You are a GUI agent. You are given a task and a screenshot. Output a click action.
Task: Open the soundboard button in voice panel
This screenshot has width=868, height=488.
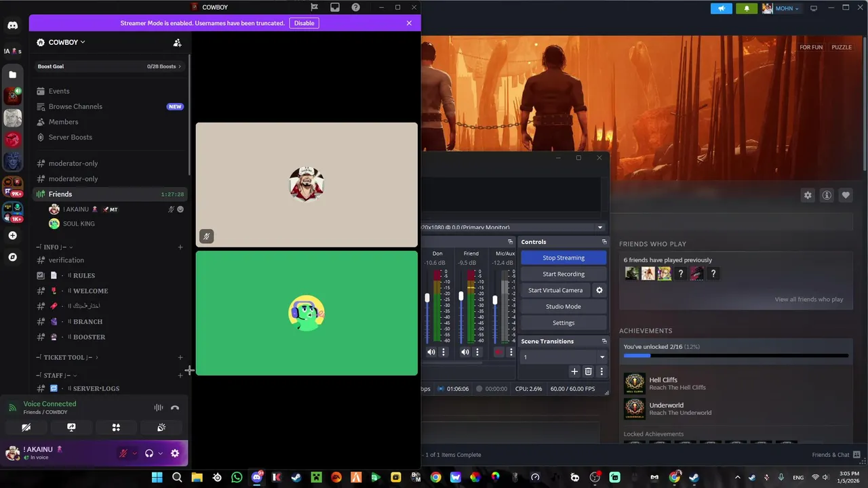pyautogui.click(x=161, y=428)
